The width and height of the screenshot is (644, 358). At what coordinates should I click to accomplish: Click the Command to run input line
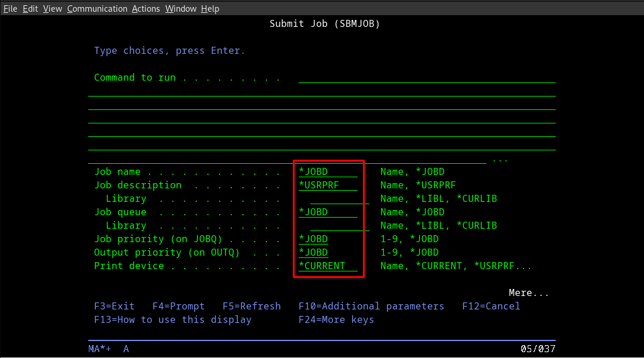coord(427,77)
